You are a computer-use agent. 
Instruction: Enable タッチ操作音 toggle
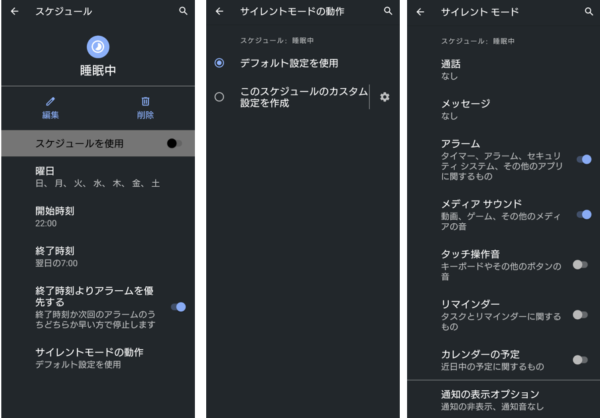(x=580, y=265)
